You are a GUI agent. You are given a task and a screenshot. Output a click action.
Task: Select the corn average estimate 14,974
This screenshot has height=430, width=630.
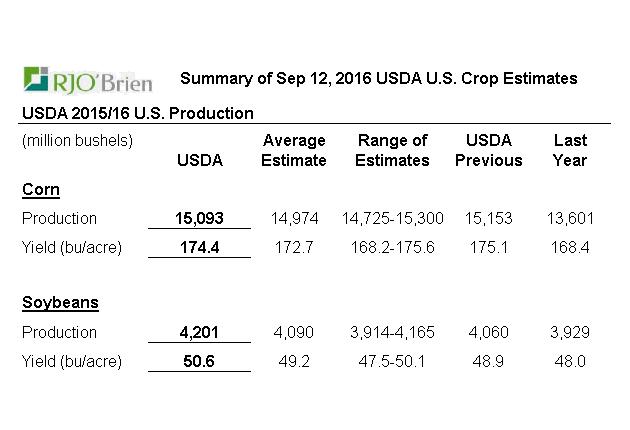click(x=293, y=218)
